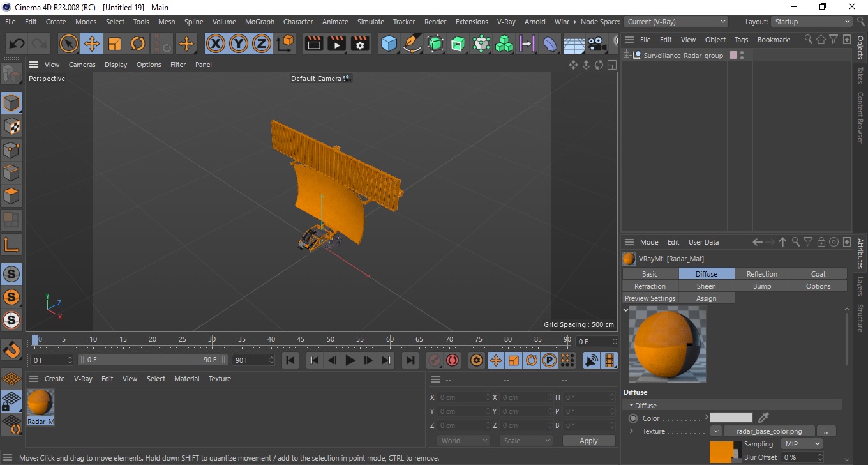Open the Spline Pen tool
The width and height of the screenshot is (868, 465).
[x=412, y=44]
